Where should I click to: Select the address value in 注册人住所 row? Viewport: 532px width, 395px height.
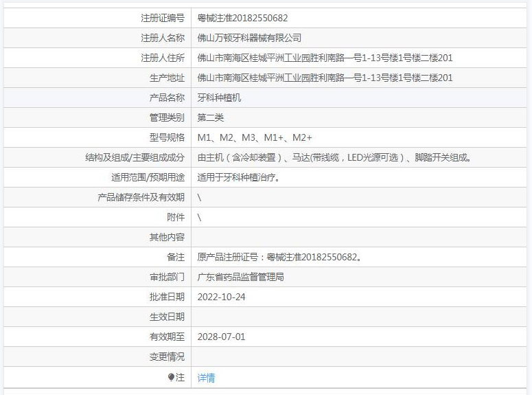[x=325, y=58]
